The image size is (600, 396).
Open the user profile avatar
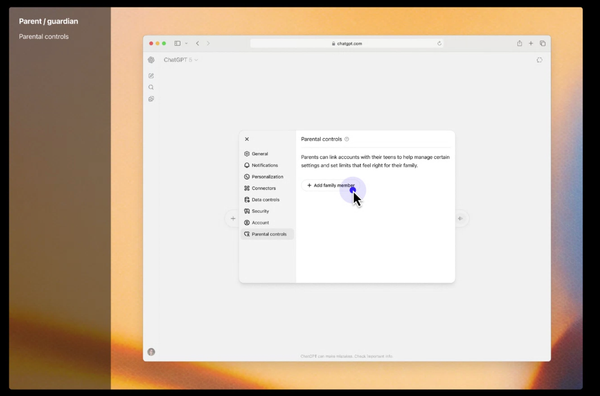click(151, 352)
